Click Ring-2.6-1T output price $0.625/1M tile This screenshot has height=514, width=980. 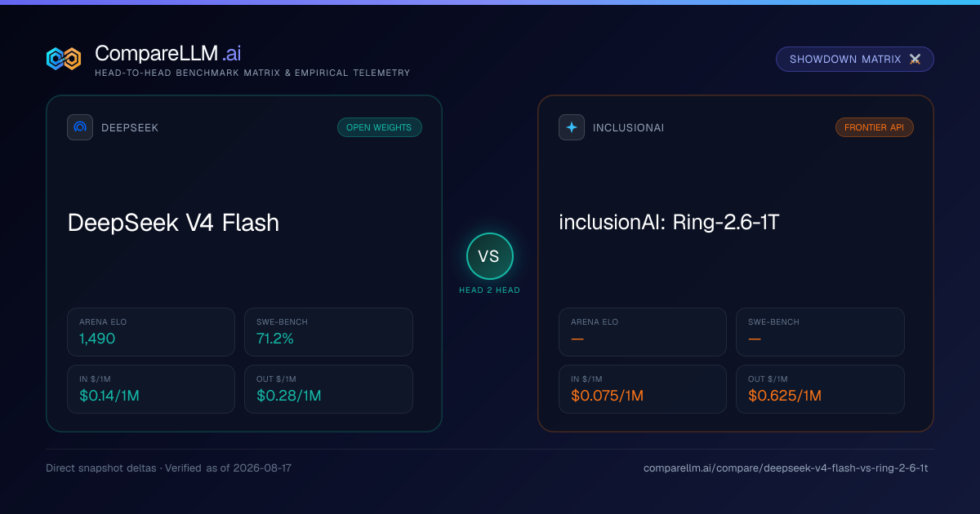click(x=820, y=389)
